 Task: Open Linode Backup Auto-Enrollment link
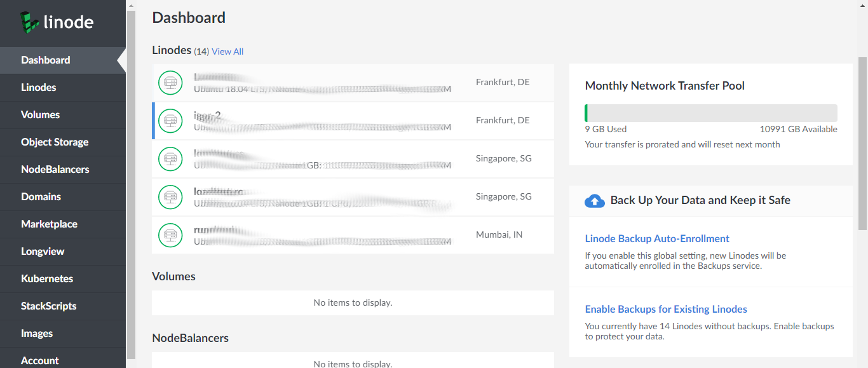[657, 239]
